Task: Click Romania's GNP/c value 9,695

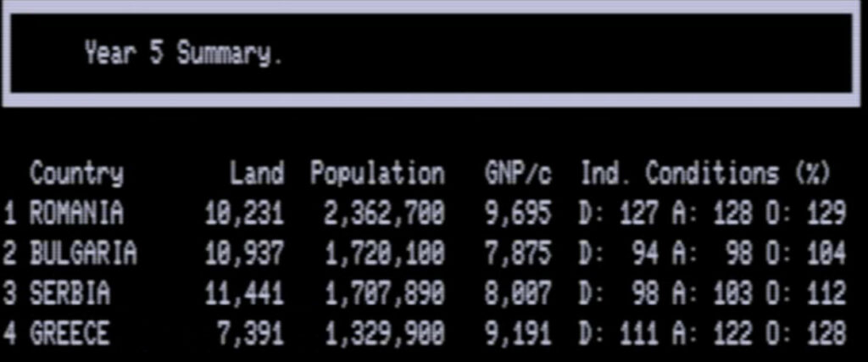Action: pyautogui.click(x=518, y=214)
